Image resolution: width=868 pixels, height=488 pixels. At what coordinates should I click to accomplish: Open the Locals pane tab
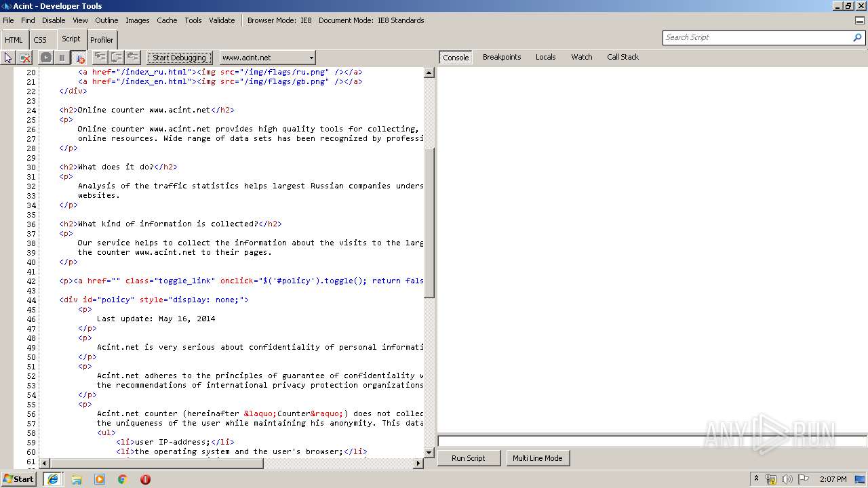click(545, 57)
